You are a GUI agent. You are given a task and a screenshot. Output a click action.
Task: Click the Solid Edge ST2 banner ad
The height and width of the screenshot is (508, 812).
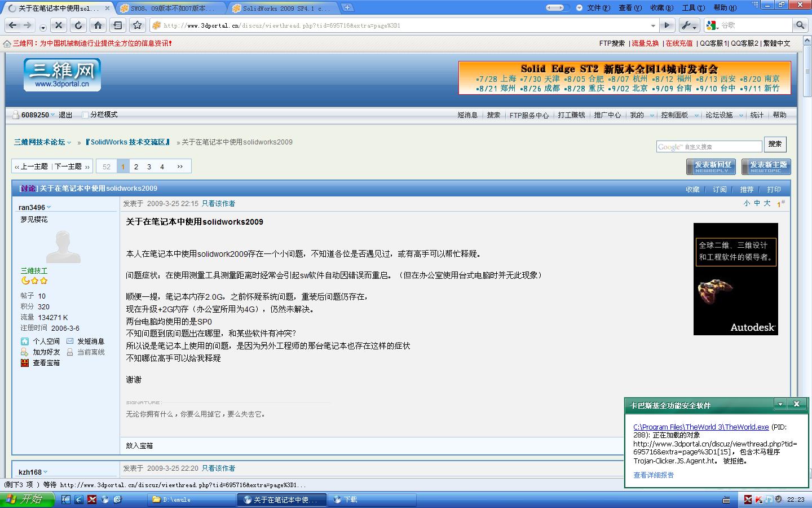pos(625,78)
